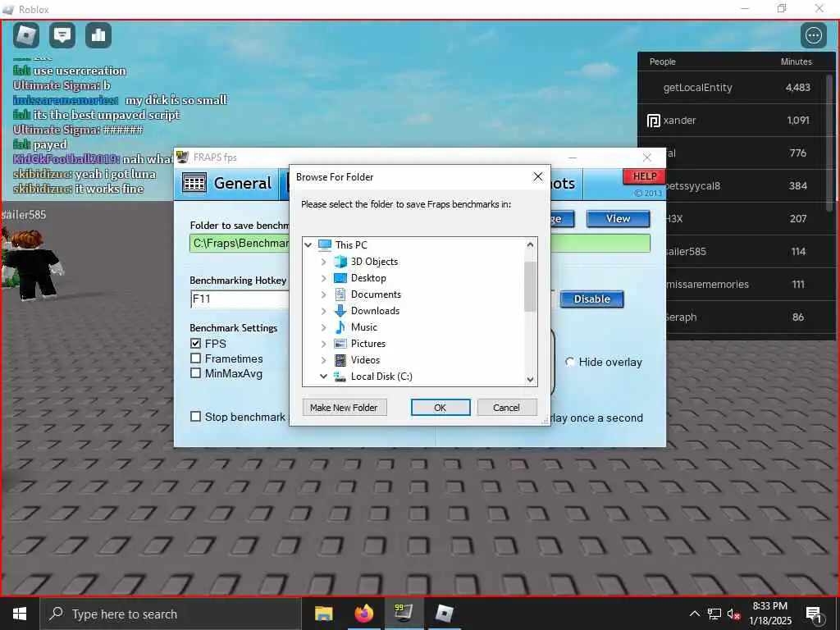Click the F11 benchmarking hotkey field
Screen dimensions: 840x630
coord(240,299)
